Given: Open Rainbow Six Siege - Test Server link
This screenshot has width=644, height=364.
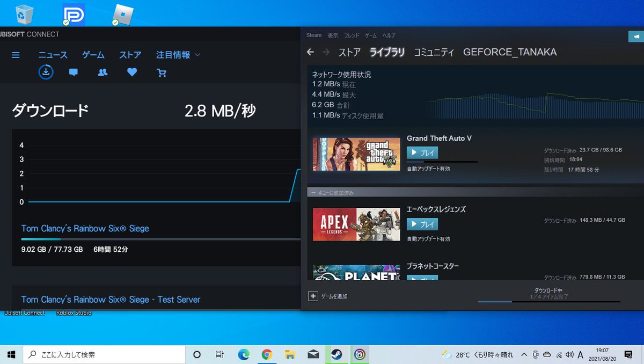Looking at the screenshot, I should 111,300.
